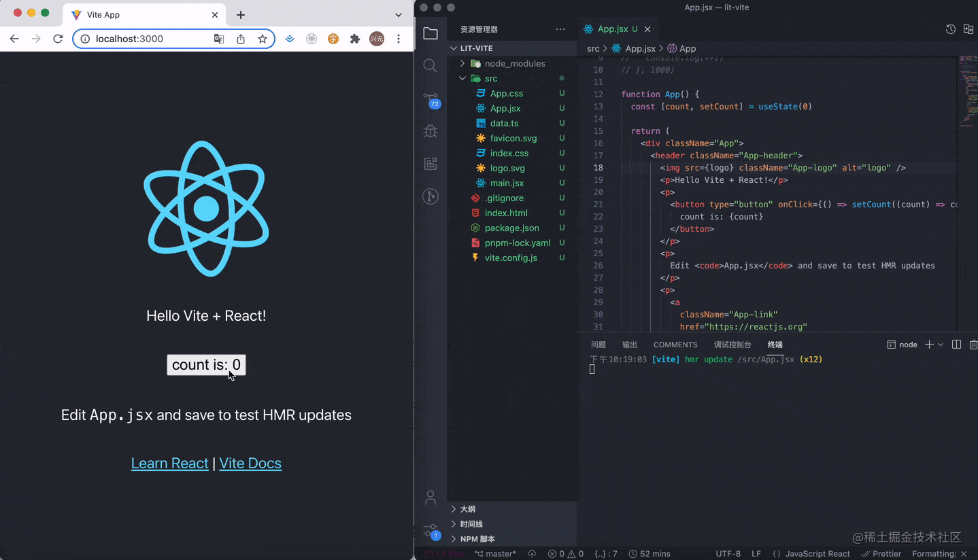Click the Accounts icon in activity bar
This screenshot has height=560, width=978.
pyautogui.click(x=430, y=498)
